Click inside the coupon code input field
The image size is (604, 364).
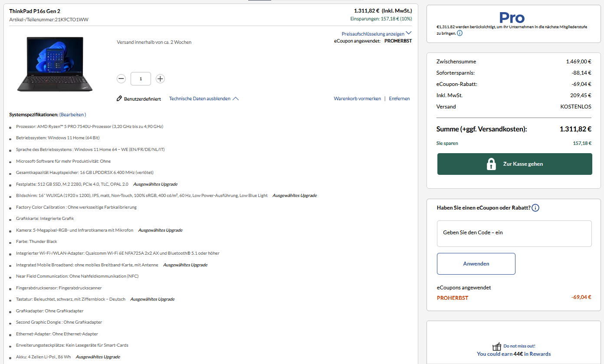pos(514,233)
